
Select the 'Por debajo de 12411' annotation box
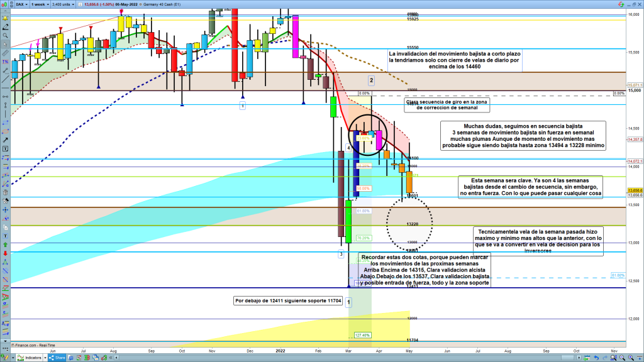pyautogui.click(x=289, y=300)
